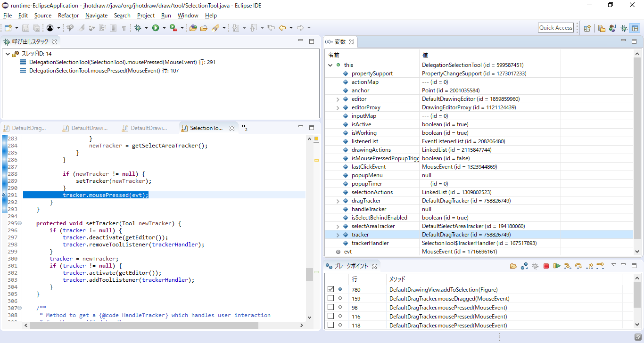Expand the editorProxy variable node

pos(338,107)
